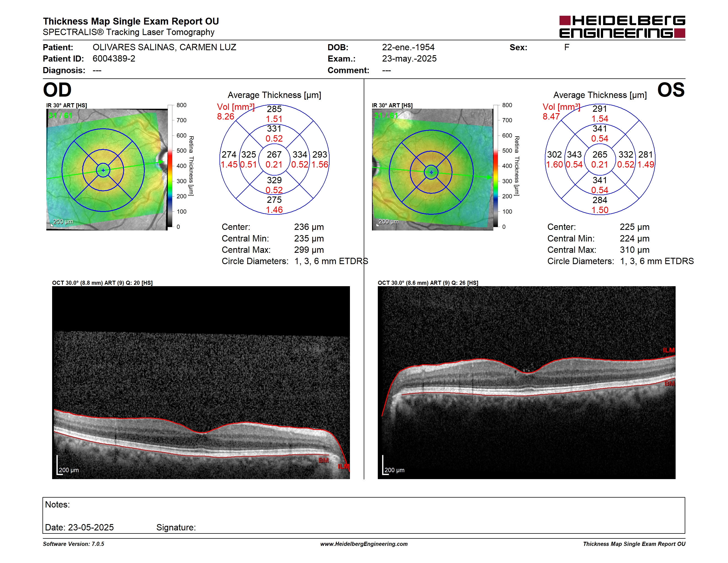Click OD outer superior thickness 285

(274, 109)
